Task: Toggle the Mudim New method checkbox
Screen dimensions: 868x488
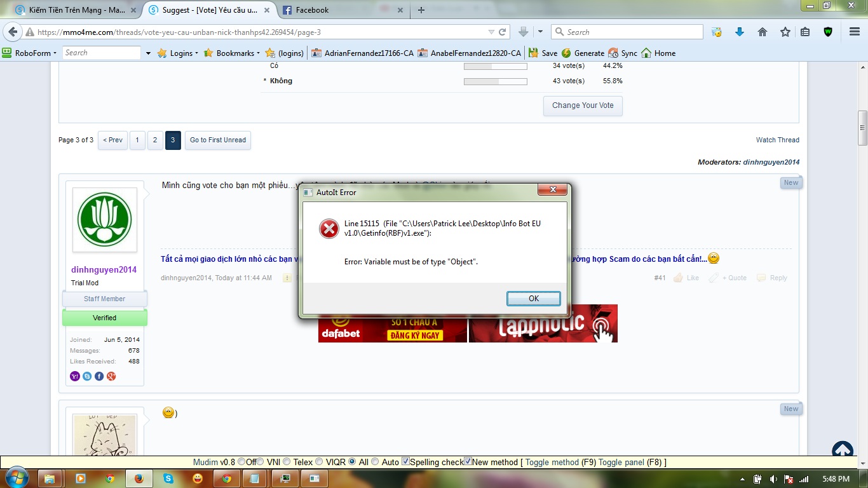Action: [x=468, y=462]
